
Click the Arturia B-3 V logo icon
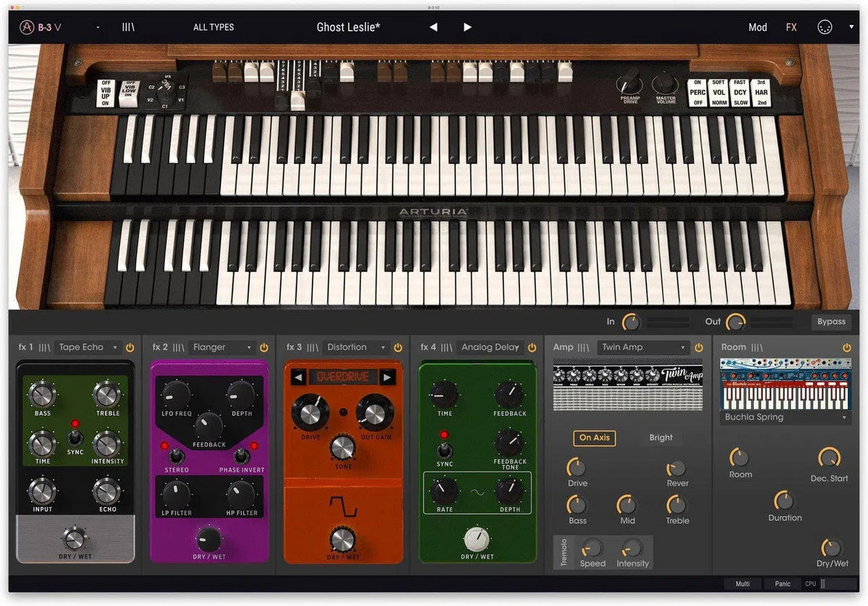[27, 27]
